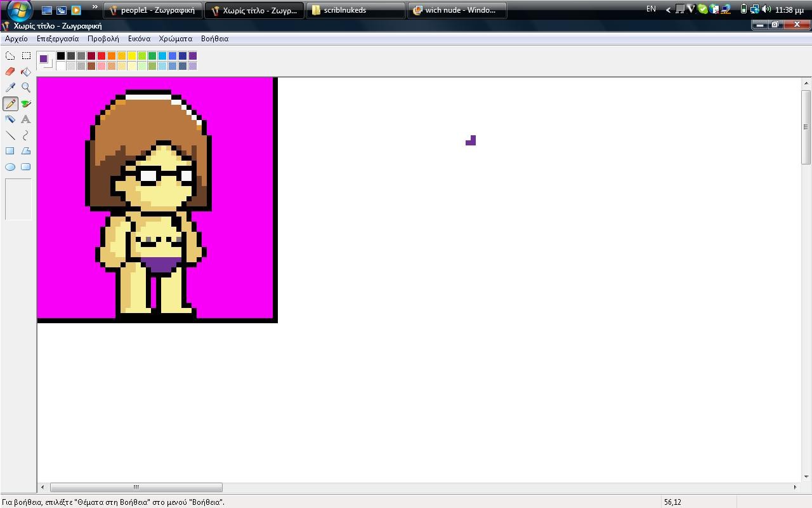Select the Curve tool
Viewport: 812px width, 508px height.
pos(26,135)
